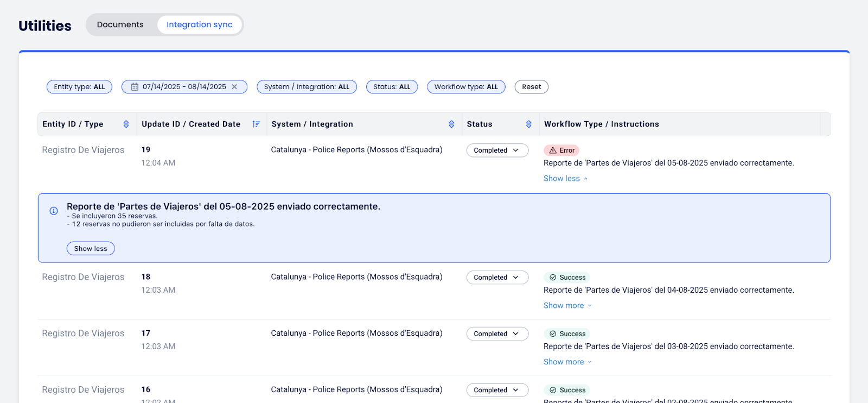Click the red Error badge on row 19
The height and width of the screenshot is (403, 868).
click(x=561, y=150)
